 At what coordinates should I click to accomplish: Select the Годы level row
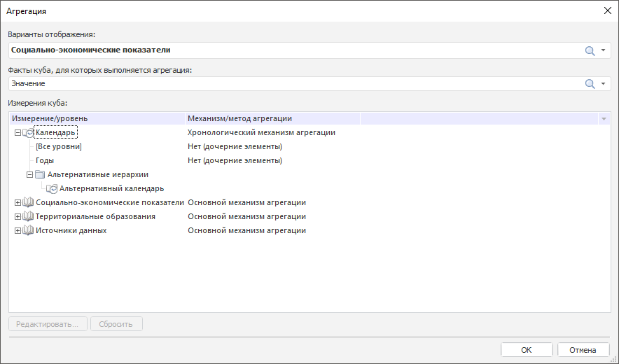[x=46, y=160]
